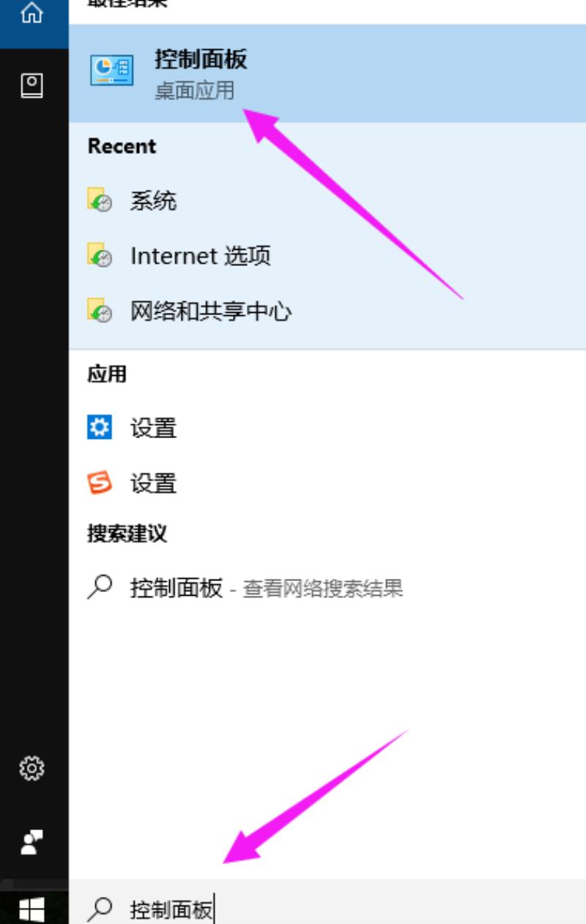Open the feedback person icon in sidebar
This screenshot has height=924, width=586.
pos(31,842)
